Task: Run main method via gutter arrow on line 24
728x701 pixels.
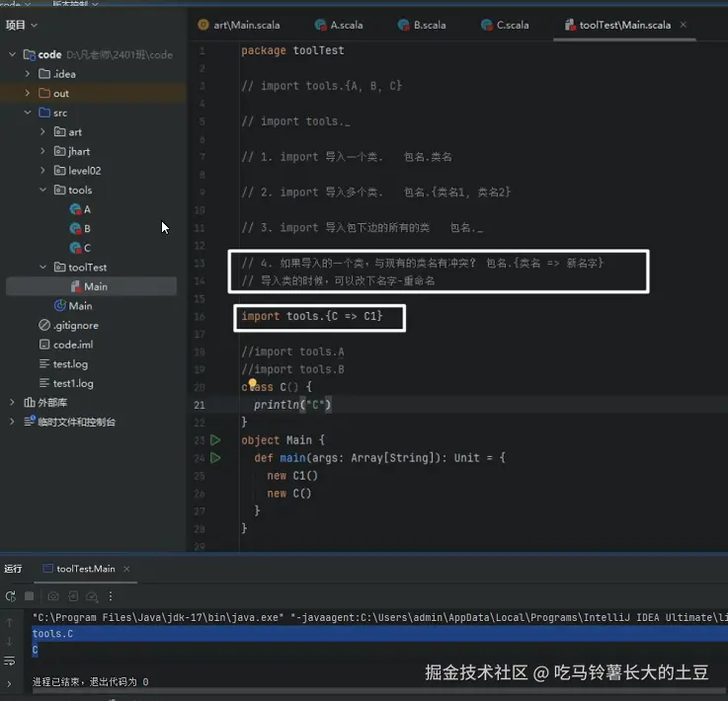Action: (x=215, y=458)
